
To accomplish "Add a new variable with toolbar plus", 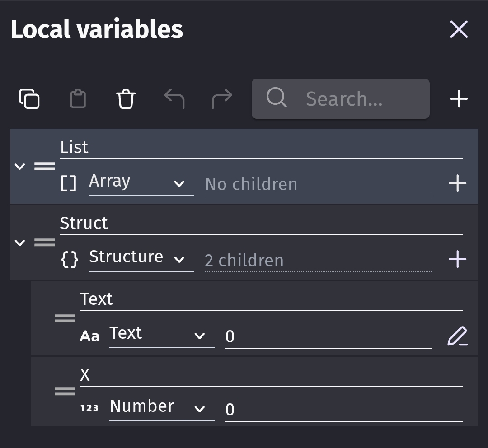I will point(459,99).
